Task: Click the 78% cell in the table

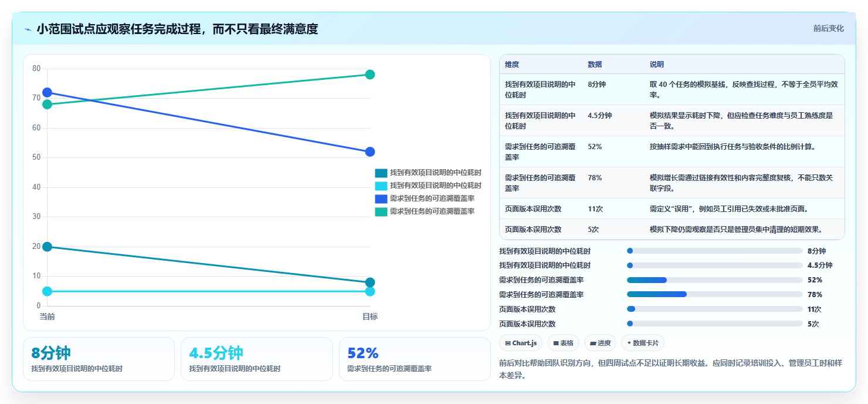Action: pos(595,177)
